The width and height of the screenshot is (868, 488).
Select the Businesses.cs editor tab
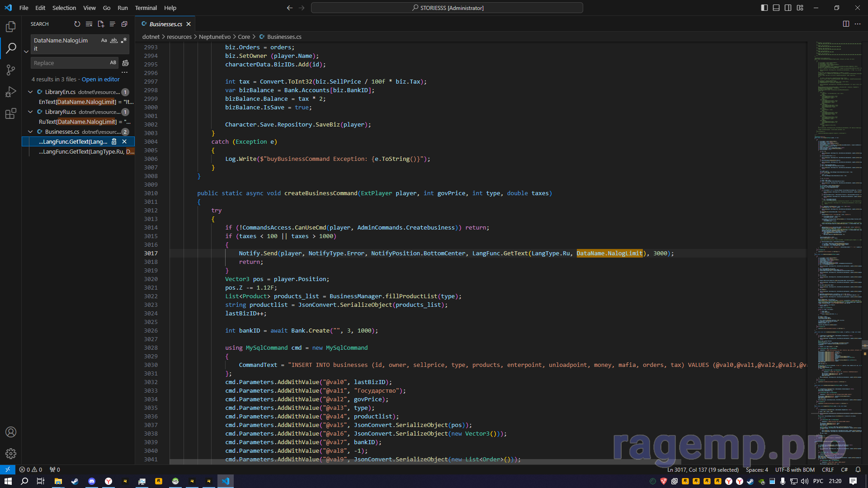[165, 24]
